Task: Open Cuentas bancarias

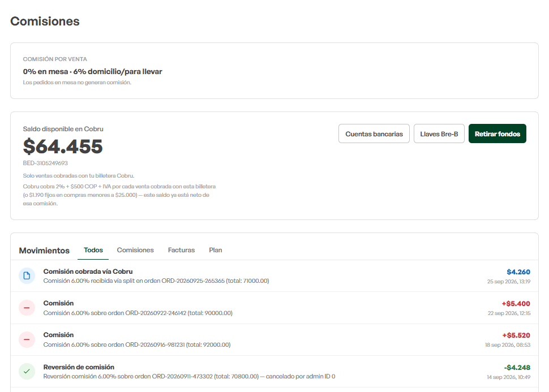Action: point(374,133)
